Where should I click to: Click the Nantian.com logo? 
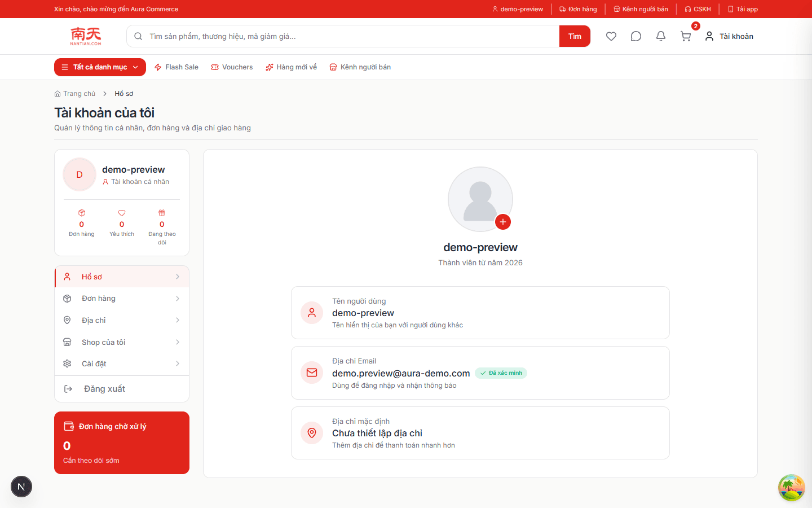(86, 36)
